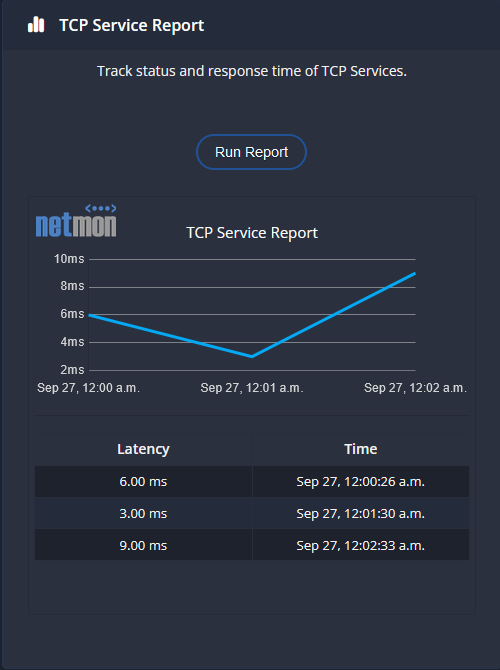Image resolution: width=500 pixels, height=670 pixels.
Task: Click the 12:00:26 a.m. time cell
Action: [361, 482]
